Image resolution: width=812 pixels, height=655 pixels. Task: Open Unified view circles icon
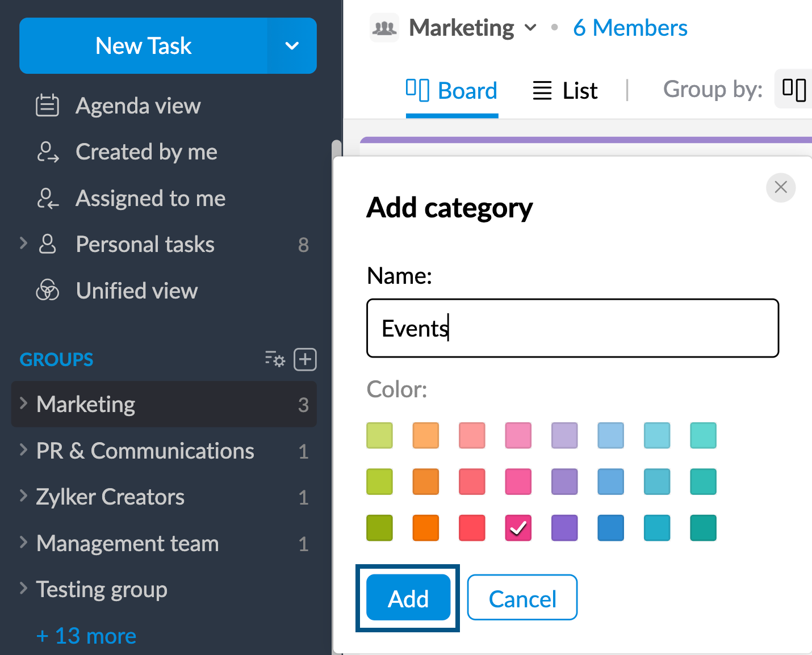(47, 291)
